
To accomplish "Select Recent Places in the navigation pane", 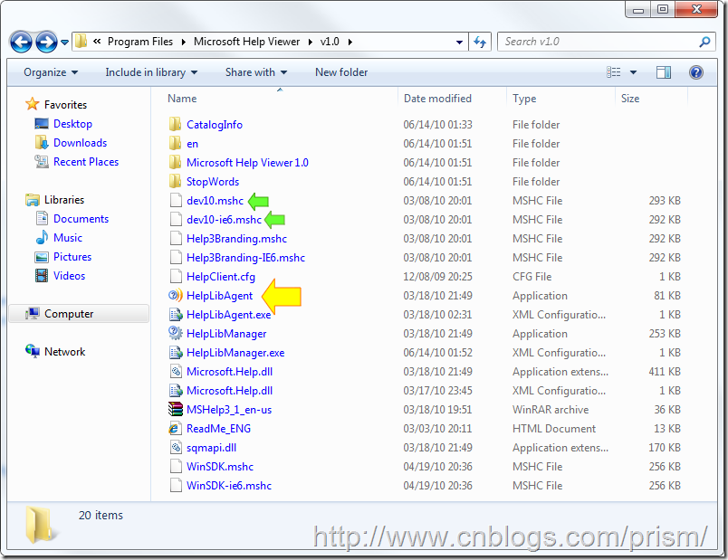I will [86, 162].
